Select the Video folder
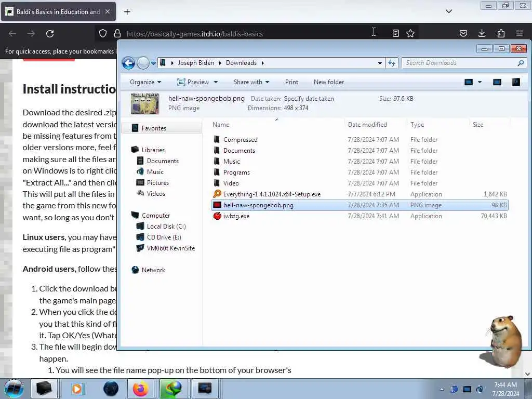Image resolution: width=532 pixels, height=399 pixels. click(360, 183)
